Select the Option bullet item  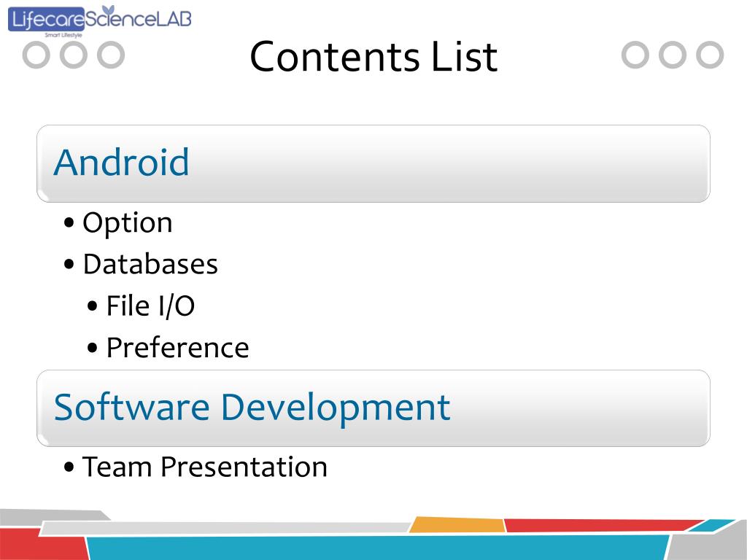coord(127,223)
